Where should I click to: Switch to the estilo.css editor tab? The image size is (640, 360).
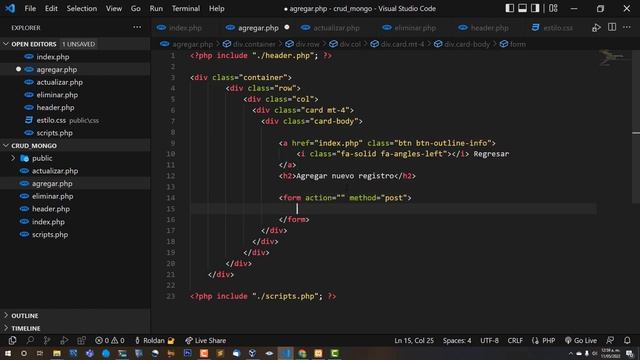[552, 28]
